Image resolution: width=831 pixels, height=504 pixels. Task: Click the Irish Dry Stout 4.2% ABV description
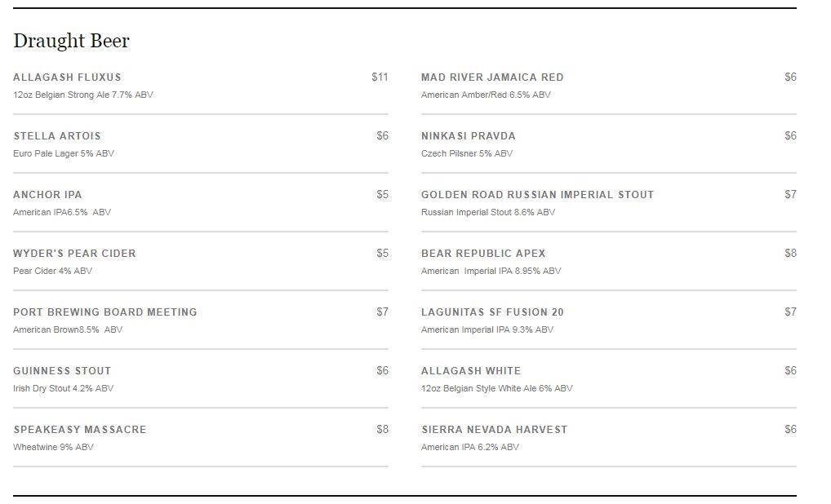tap(64, 388)
